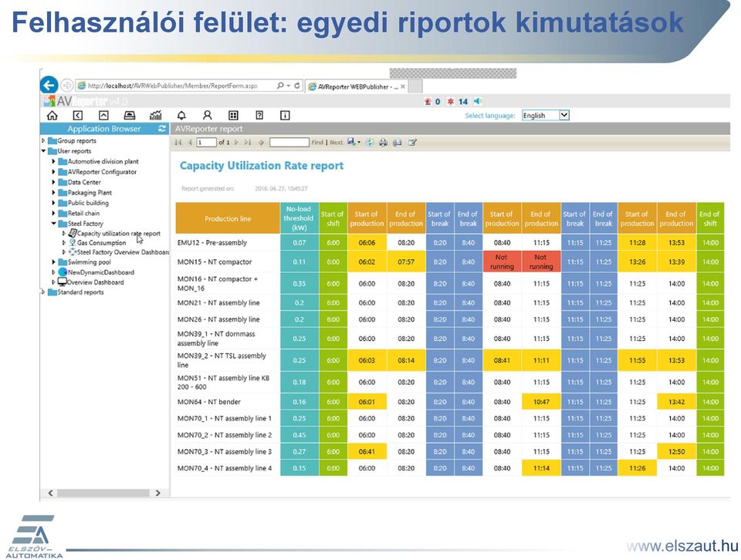The image size is (741, 560).
Task: Go to previous report page
Action: [x=190, y=142]
